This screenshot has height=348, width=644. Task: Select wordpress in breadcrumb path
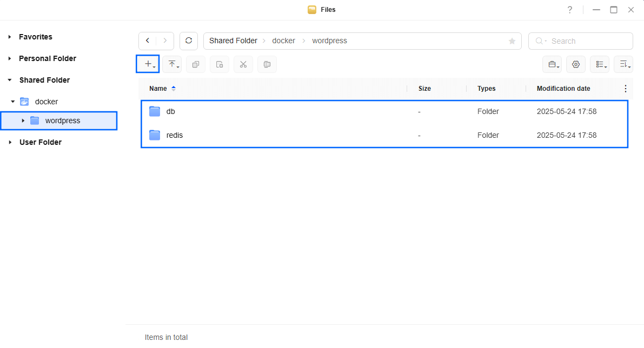coord(329,41)
